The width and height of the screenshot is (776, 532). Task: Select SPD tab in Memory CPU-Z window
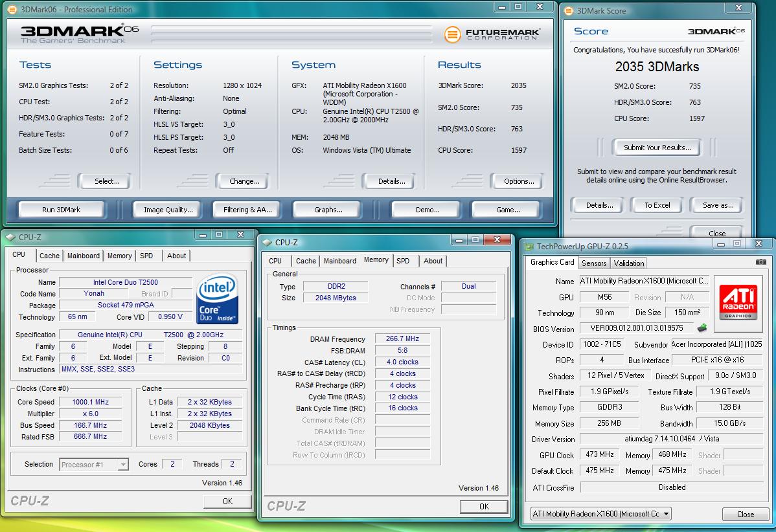click(404, 261)
